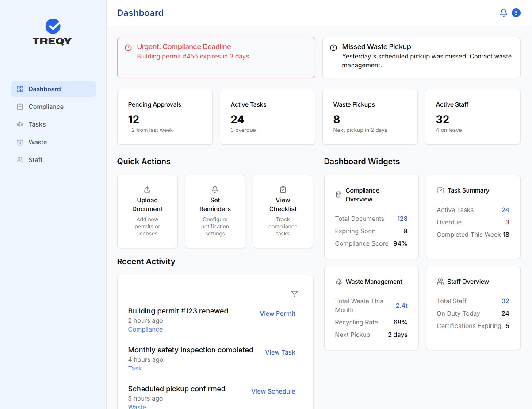Click the Compliance tag under permit renewed
This screenshot has height=409, width=532.
point(145,329)
